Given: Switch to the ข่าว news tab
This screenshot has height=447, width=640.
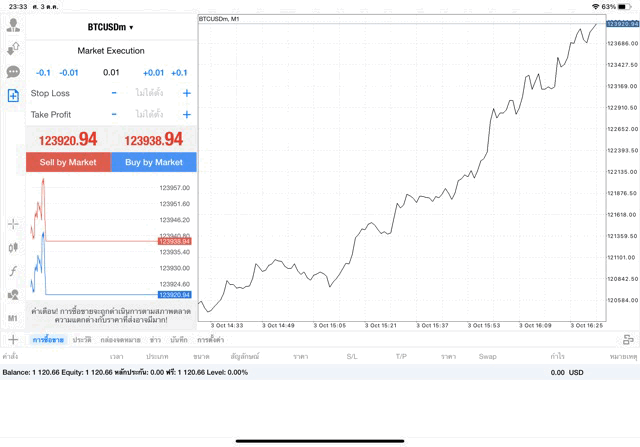Looking at the screenshot, I should click(155, 340).
